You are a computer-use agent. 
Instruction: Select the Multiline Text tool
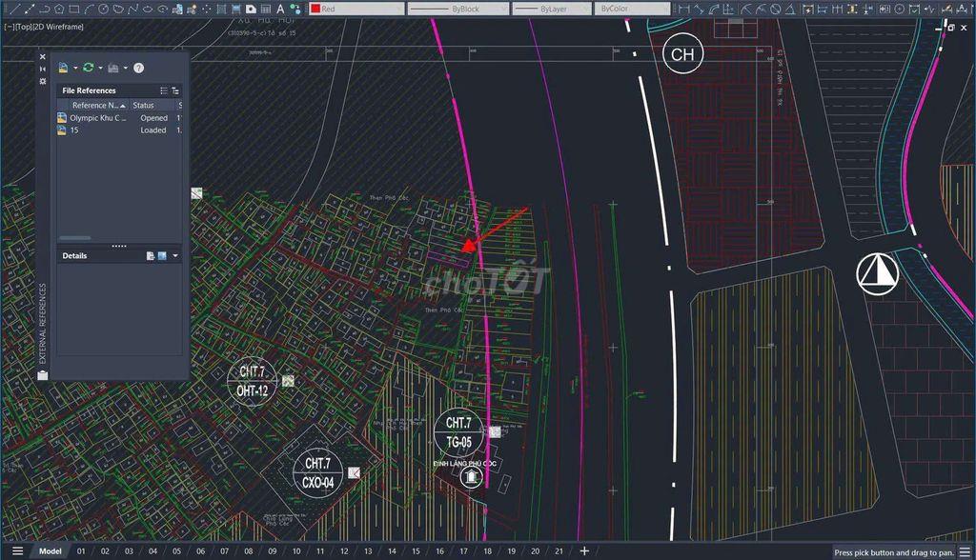[280, 9]
